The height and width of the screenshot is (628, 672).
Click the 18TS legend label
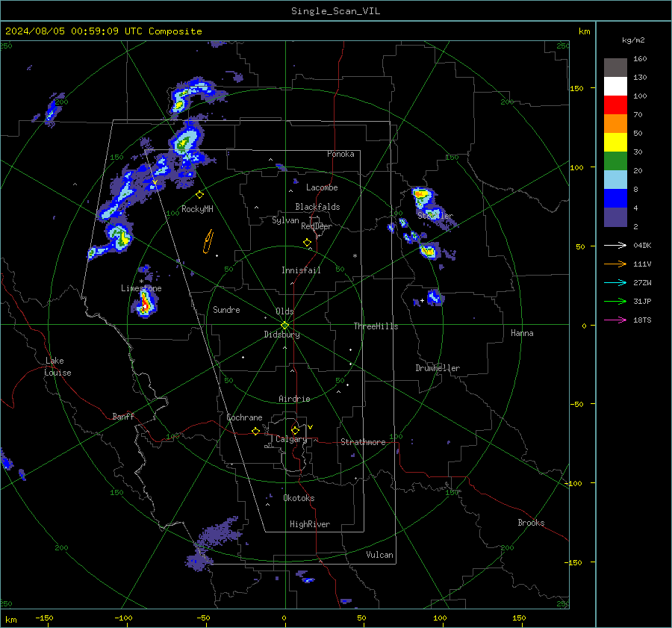(x=642, y=320)
